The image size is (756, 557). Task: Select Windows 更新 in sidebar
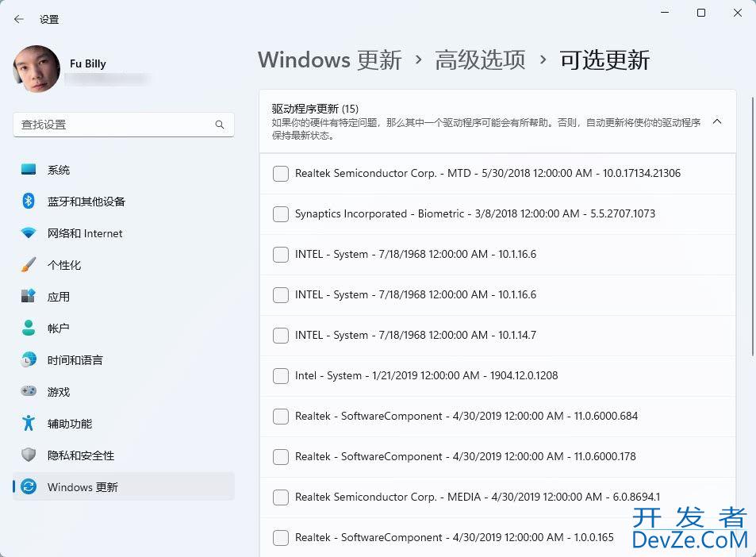[124, 487]
